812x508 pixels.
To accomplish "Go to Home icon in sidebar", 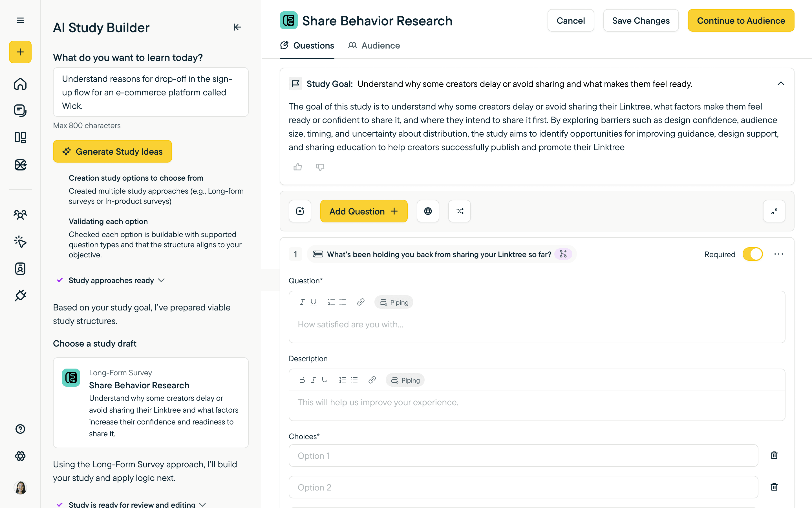I will click(20, 84).
